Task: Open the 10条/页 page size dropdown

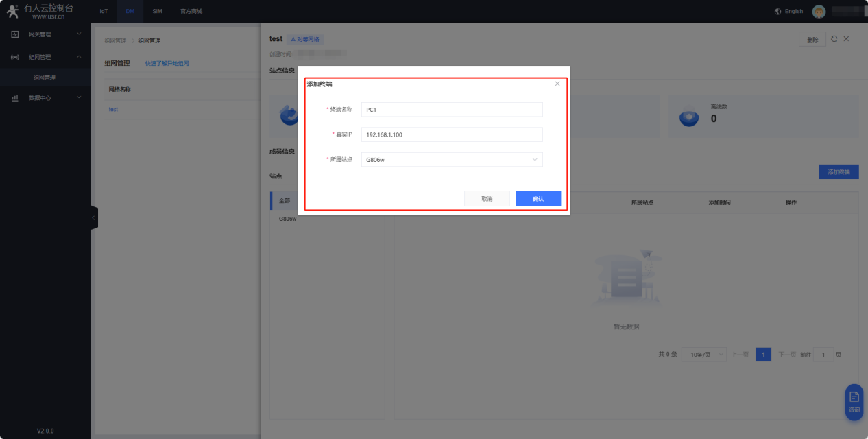Action: point(703,355)
